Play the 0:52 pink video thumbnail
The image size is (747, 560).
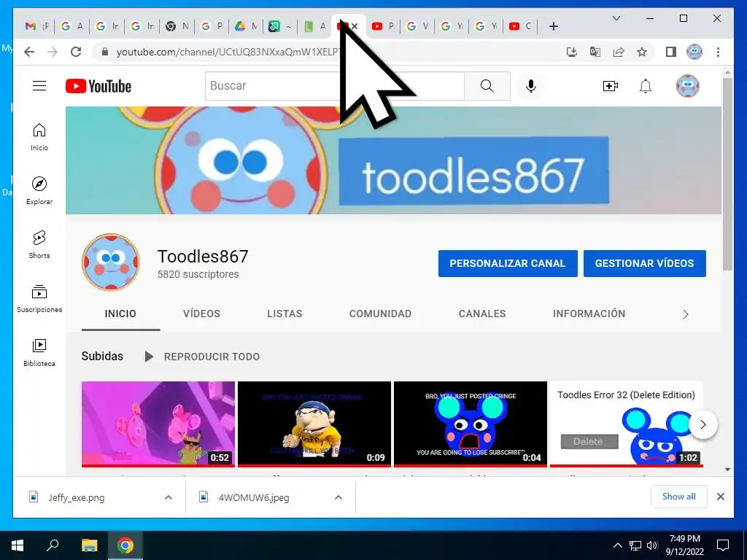(x=158, y=424)
